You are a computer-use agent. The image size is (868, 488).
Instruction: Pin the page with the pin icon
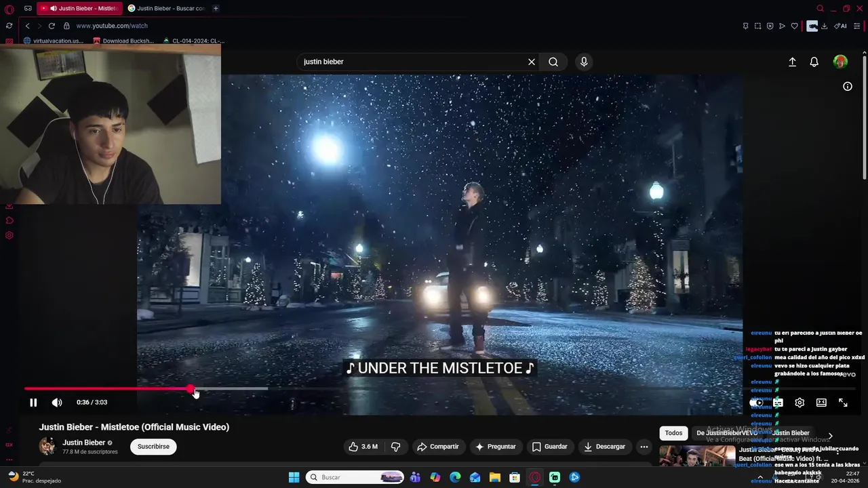point(745,26)
